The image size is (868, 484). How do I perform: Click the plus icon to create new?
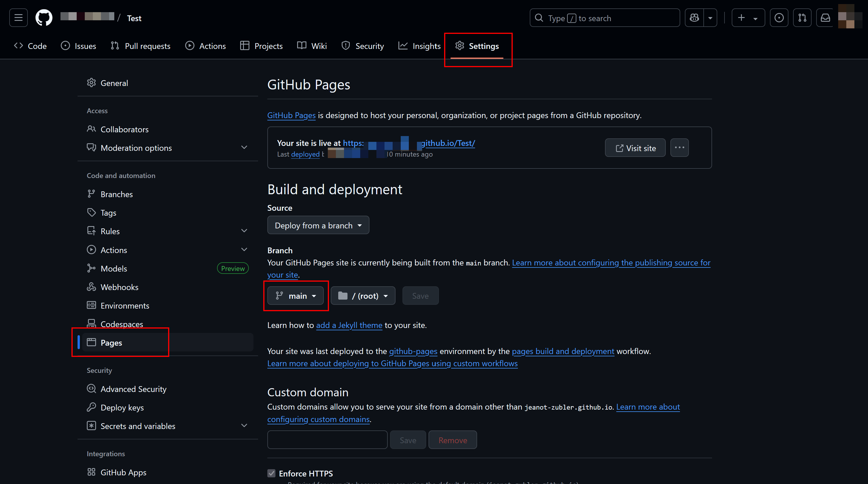pyautogui.click(x=741, y=18)
